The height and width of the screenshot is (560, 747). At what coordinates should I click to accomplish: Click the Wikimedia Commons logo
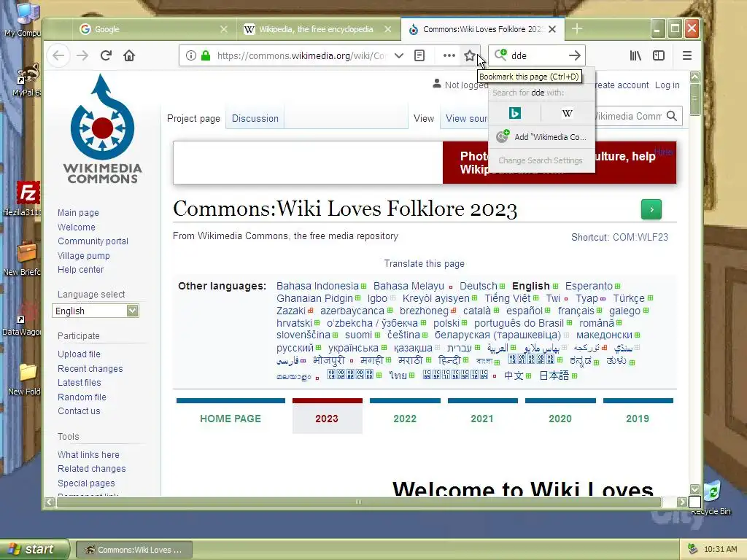pyautogui.click(x=102, y=128)
